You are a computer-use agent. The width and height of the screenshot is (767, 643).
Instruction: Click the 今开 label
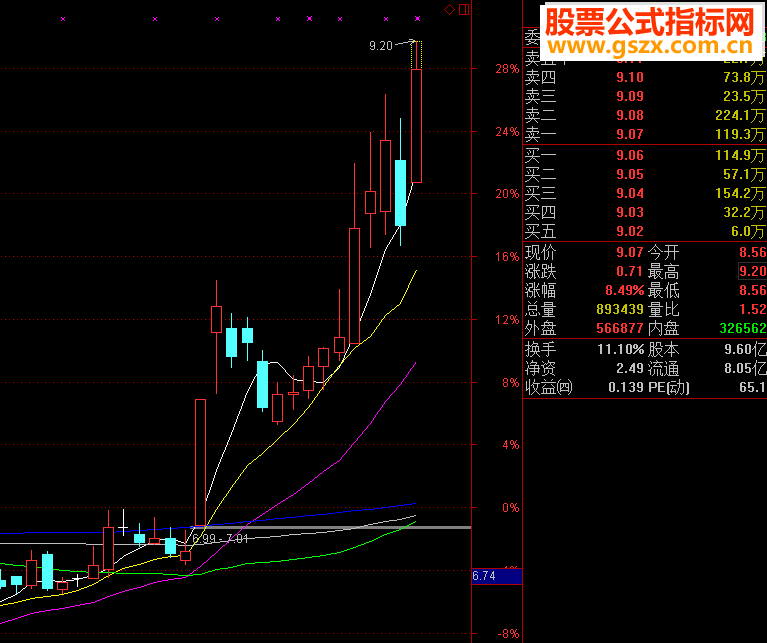(663, 253)
